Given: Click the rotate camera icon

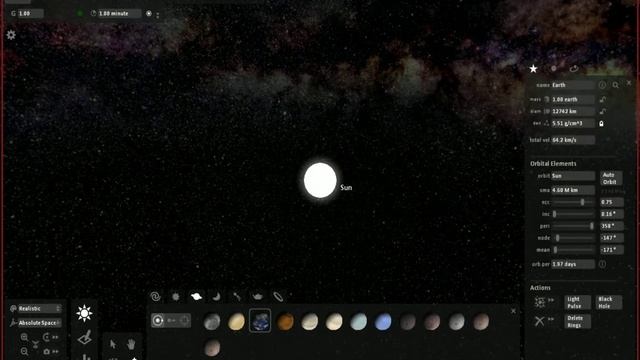Looking at the screenshot, I should click(x=46, y=337).
